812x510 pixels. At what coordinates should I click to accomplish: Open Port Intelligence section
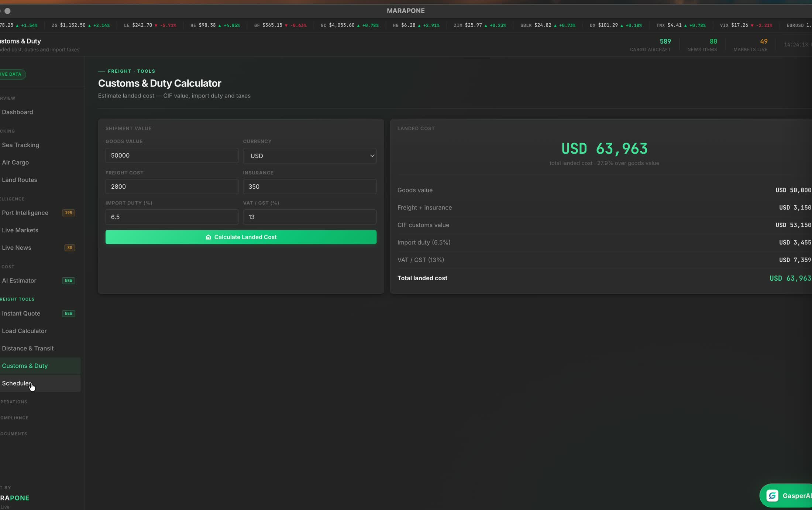click(25, 213)
